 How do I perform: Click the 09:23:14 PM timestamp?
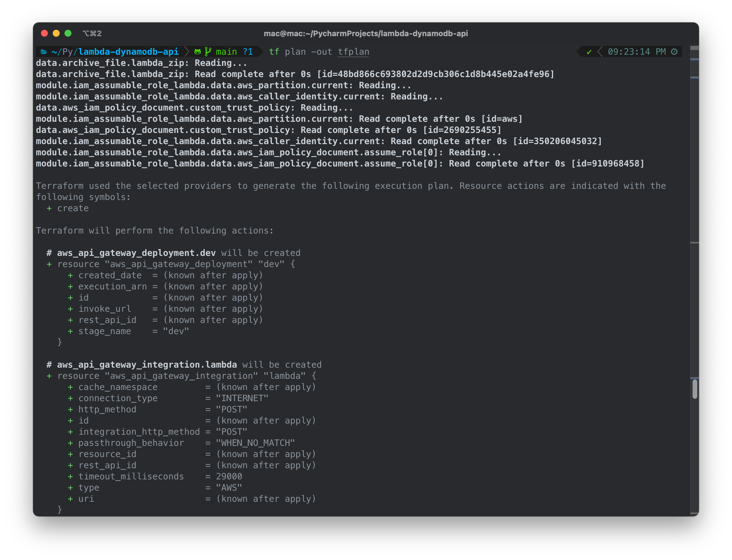(637, 52)
